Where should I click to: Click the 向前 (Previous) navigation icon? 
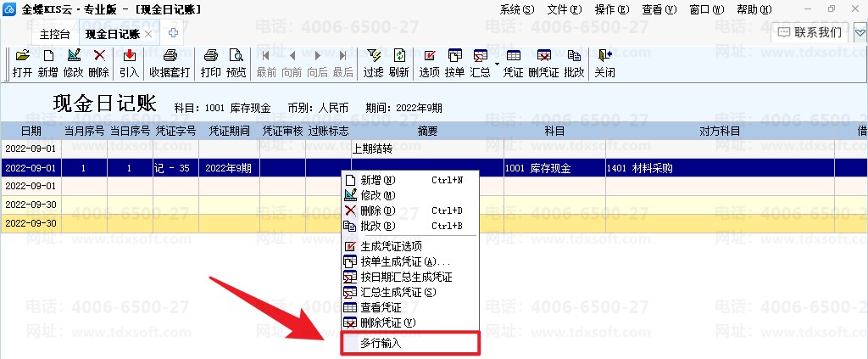tap(292, 63)
